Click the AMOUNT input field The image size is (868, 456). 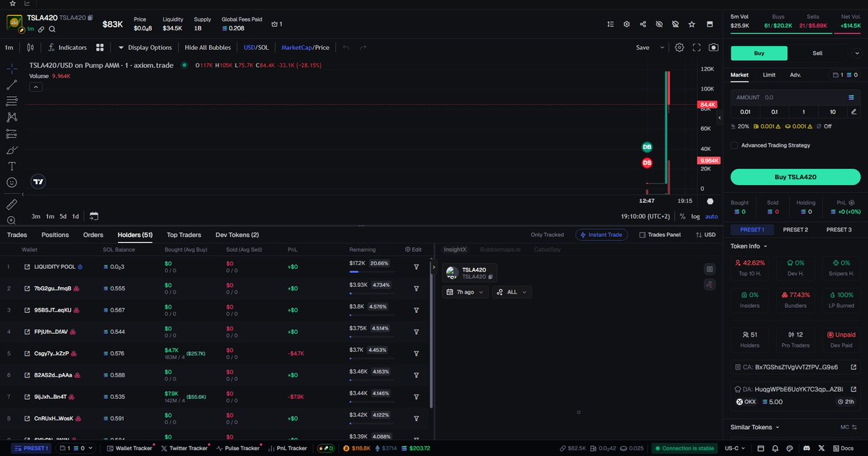click(x=795, y=97)
